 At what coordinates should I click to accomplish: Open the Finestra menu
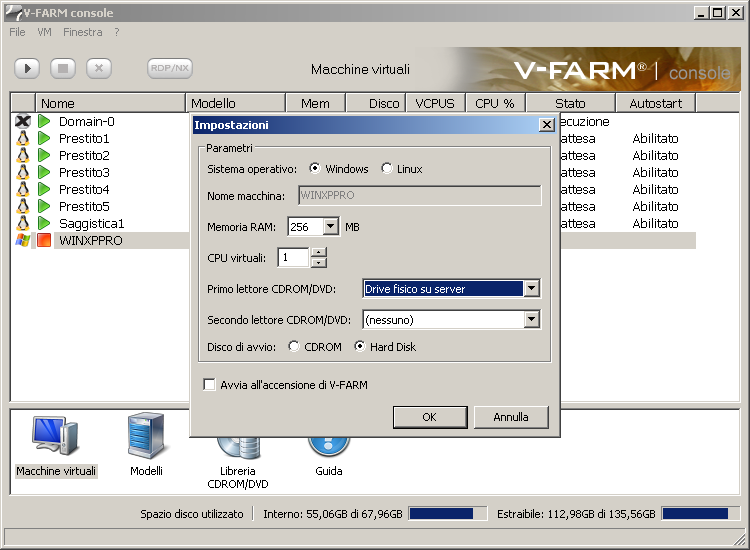click(x=83, y=32)
